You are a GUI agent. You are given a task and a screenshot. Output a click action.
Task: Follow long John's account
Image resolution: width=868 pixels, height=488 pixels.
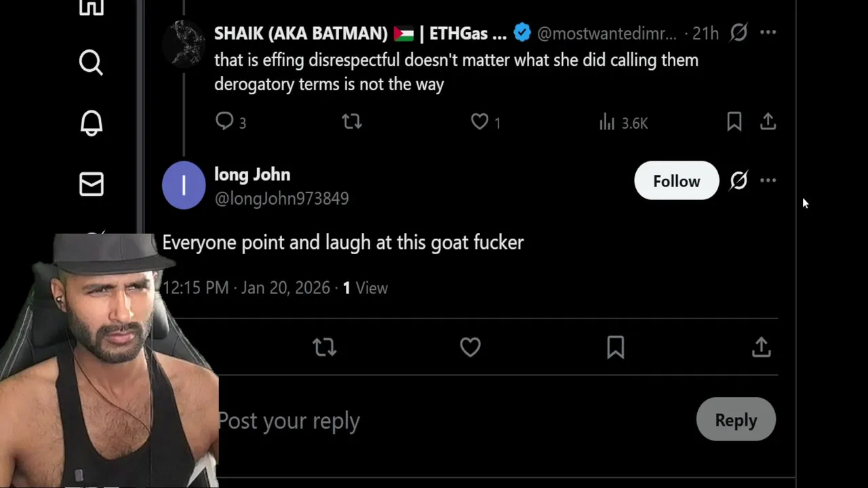(x=676, y=181)
